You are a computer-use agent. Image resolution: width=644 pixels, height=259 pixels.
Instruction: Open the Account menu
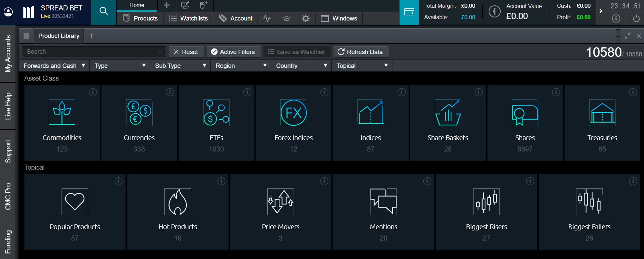coord(235,18)
